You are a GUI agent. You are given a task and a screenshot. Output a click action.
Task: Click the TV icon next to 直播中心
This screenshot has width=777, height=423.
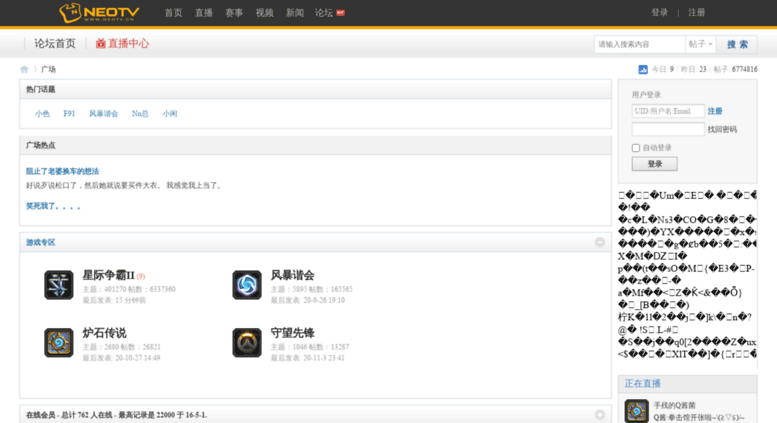[x=101, y=44]
